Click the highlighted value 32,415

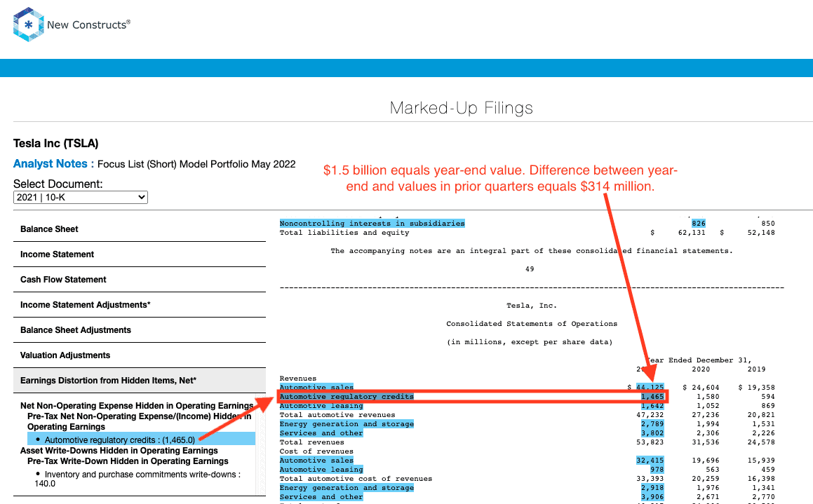tap(650, 461)
